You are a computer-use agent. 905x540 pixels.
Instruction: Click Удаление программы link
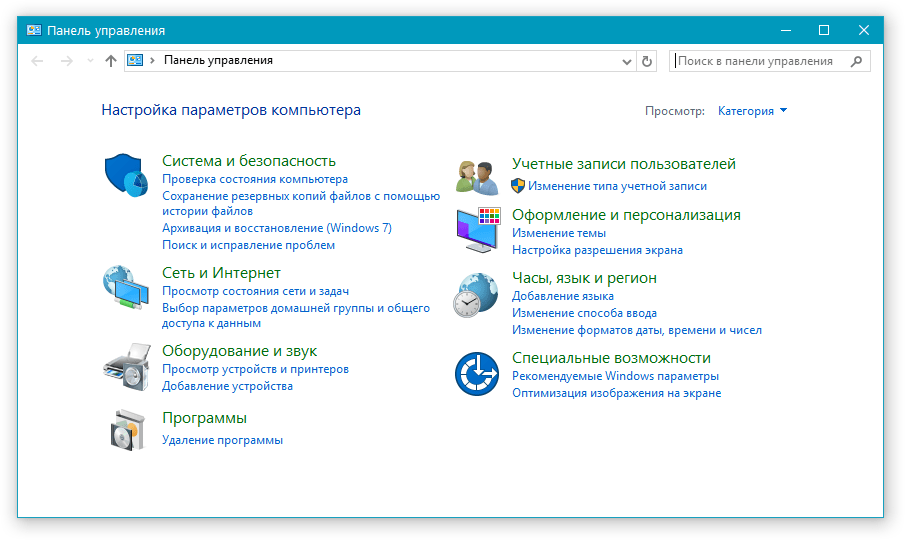(222, 440)
